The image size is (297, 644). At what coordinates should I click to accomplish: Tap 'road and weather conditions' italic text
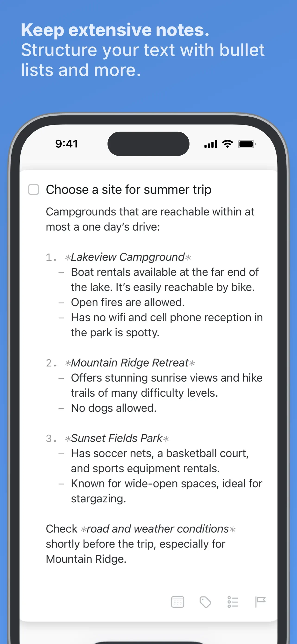(x=158, y=529)
